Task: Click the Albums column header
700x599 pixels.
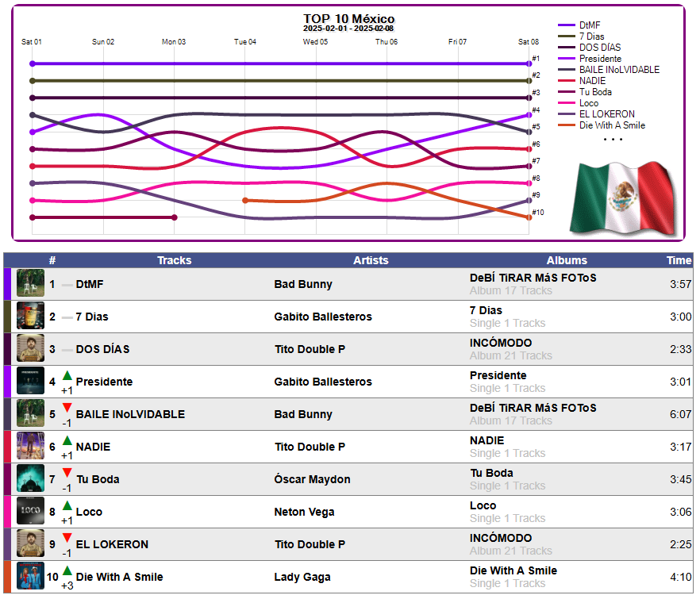Action: tap(567, 260)
